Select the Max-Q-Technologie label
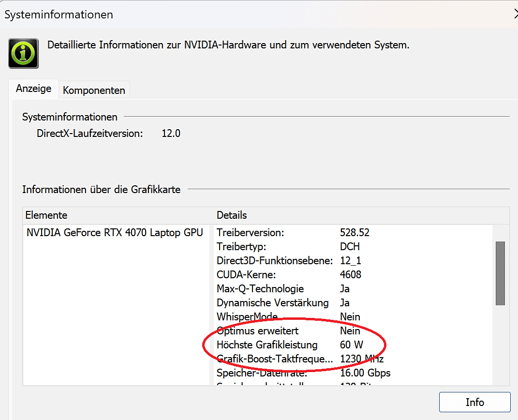 pos(260,289)
